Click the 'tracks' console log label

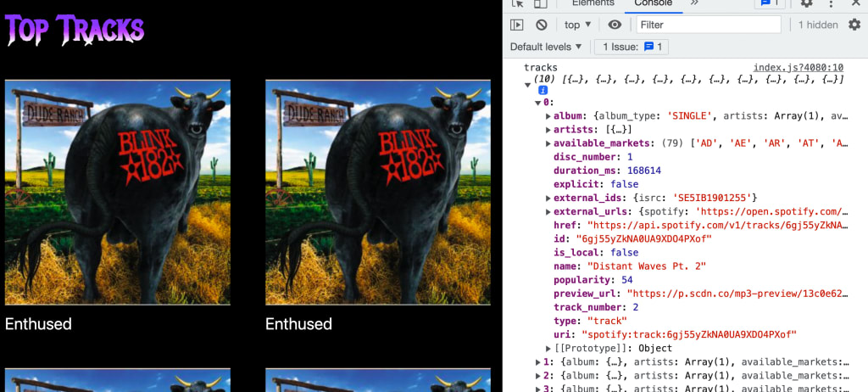541,68
